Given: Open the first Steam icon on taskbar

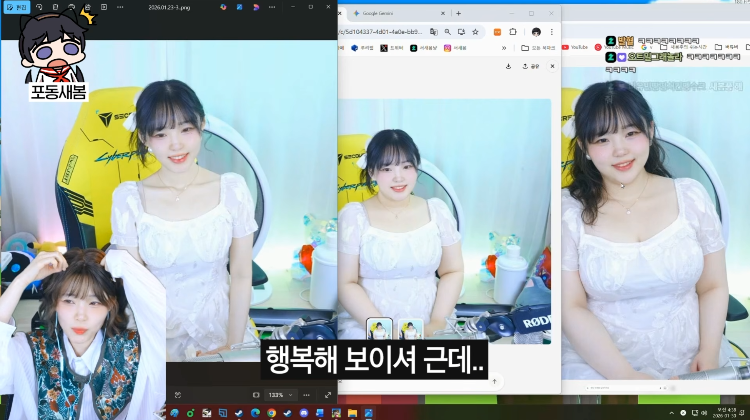Looking at the screenshot, I should pyautogui.click(x=239, y=413).
